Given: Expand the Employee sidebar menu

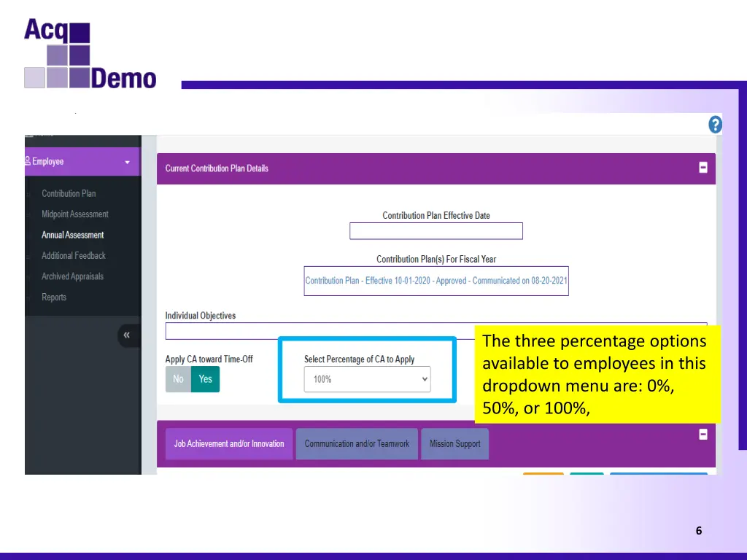Looking at the screenshot, I should coord(82,161).
